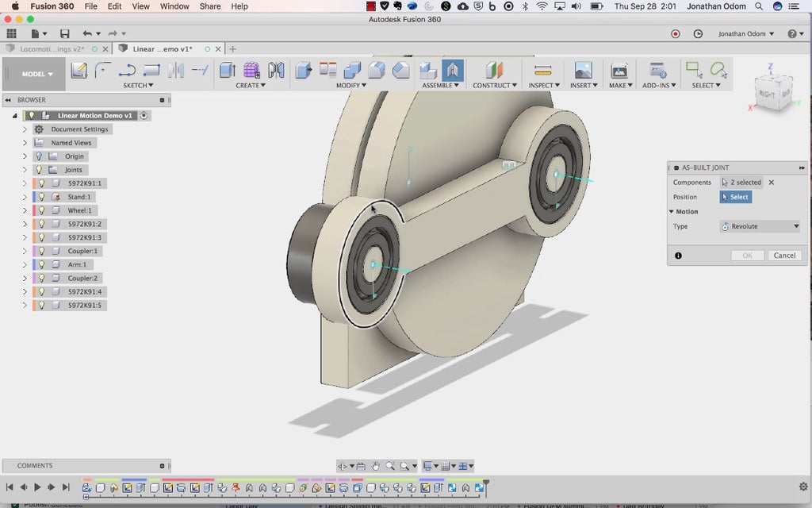Select the As-built Joint tool in Assemble

pyautogui.click(x=452, y=71)
